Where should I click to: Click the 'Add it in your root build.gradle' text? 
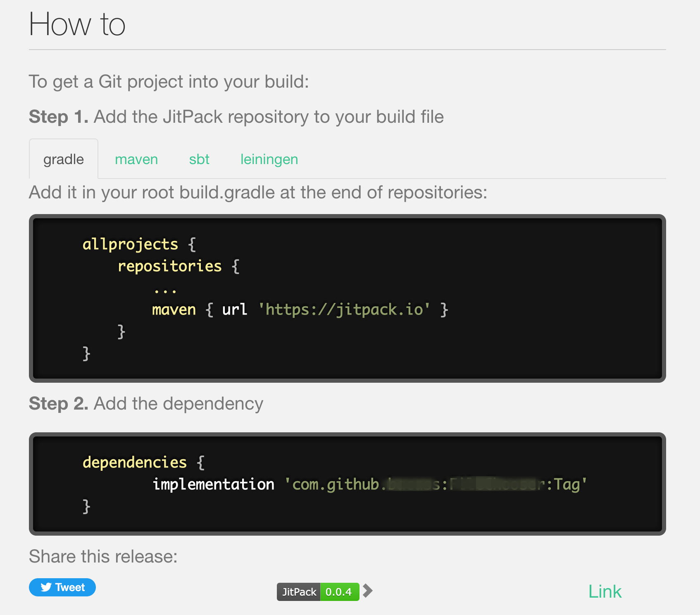152,193
